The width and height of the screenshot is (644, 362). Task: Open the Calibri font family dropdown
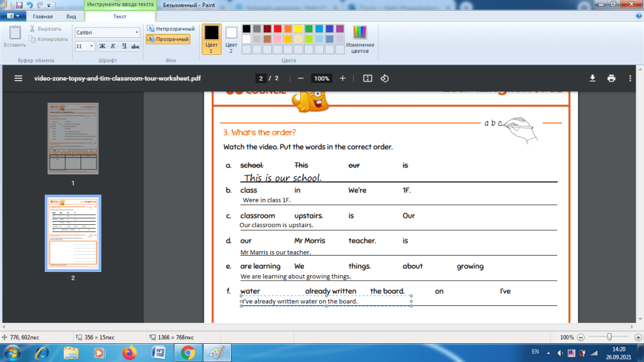tap(108, 32)
